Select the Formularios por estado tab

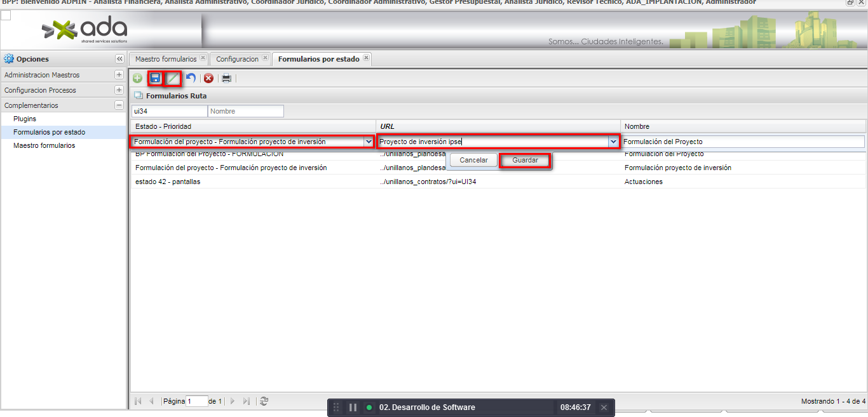[319, 58]
